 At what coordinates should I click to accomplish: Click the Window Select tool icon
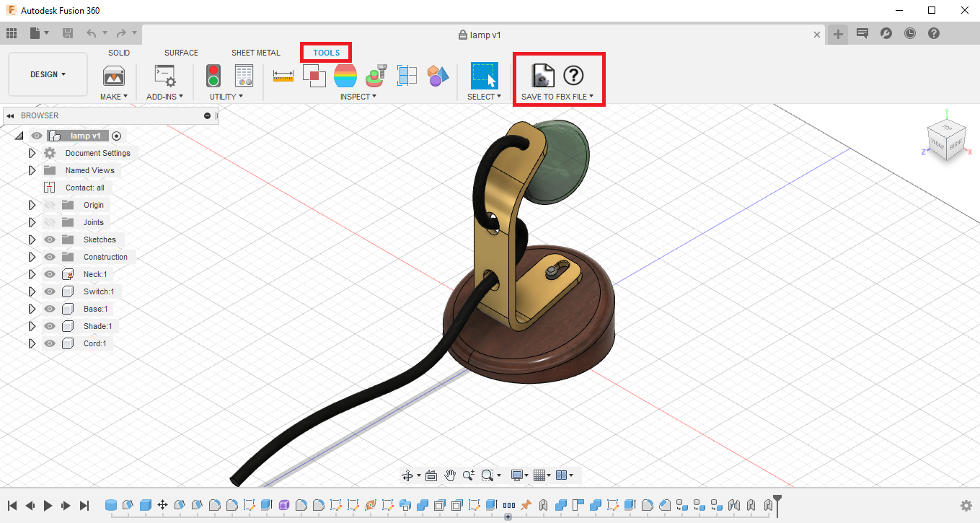[484, 76]
